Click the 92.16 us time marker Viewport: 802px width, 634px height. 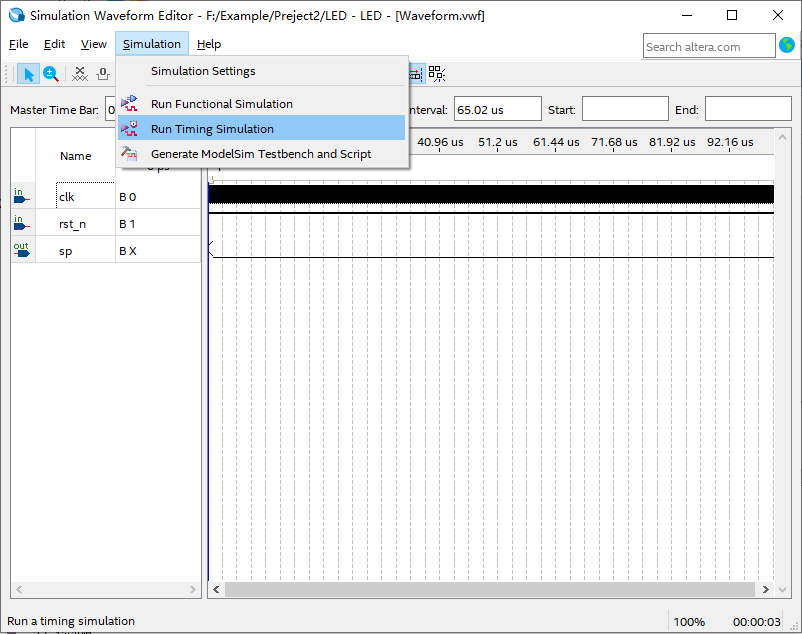point(730,142)
